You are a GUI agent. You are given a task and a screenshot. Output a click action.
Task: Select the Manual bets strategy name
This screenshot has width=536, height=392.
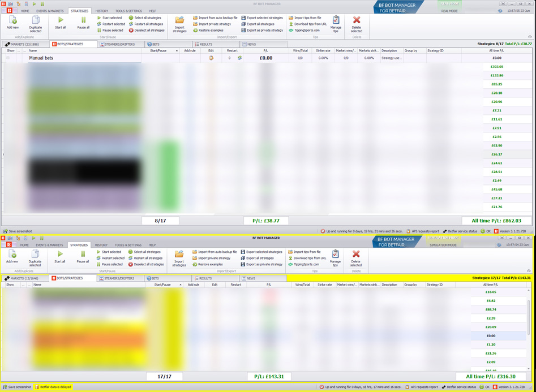(x=41, y=58)
